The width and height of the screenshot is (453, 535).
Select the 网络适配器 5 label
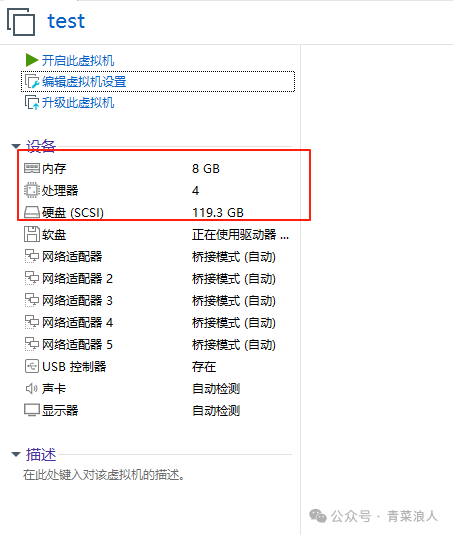[x=77, y=345]
